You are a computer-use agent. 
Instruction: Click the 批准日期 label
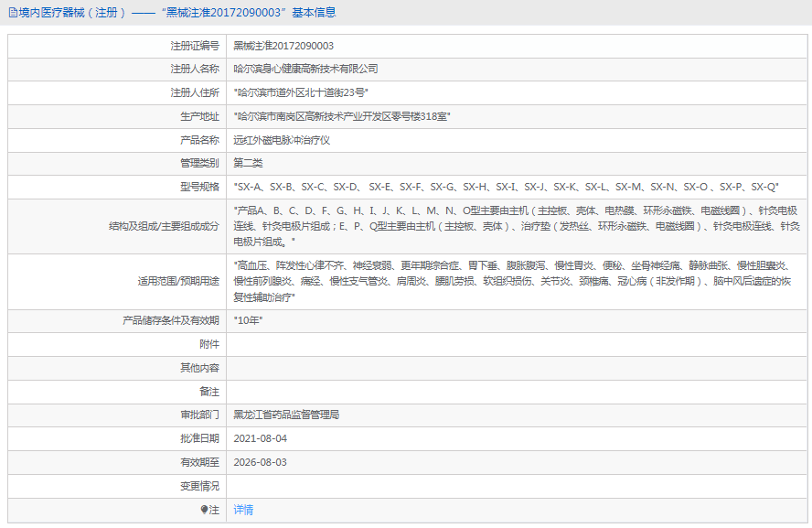(199, 439)
